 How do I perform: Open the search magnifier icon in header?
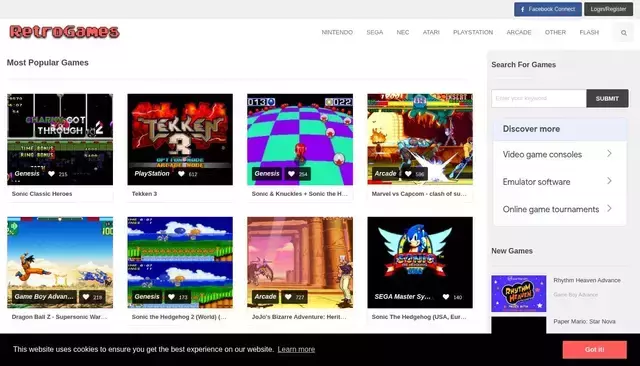(624, 33)
